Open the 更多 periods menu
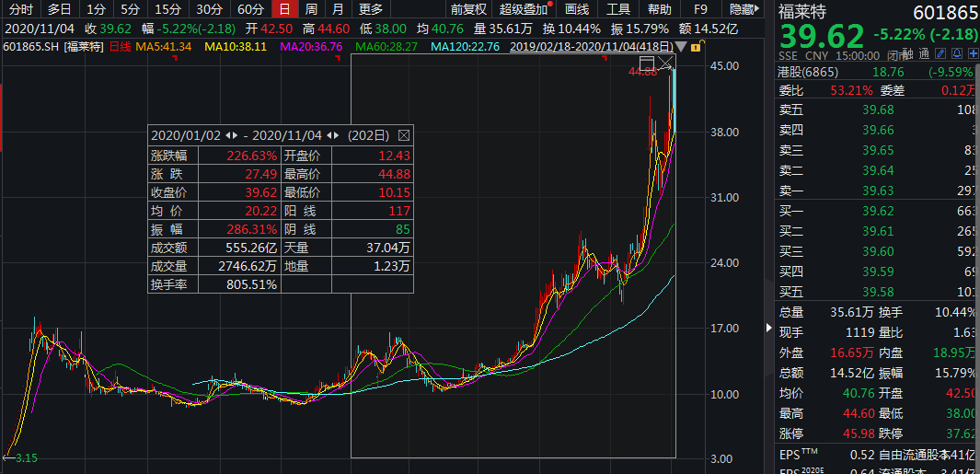Image resolution: width=980 pixels, height=474 pixels. [x=371, y=9]
